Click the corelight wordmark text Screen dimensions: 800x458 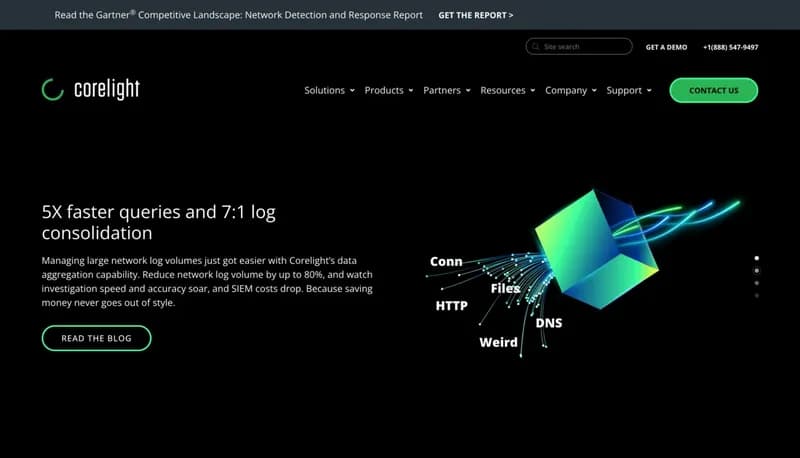pos(107,89)
